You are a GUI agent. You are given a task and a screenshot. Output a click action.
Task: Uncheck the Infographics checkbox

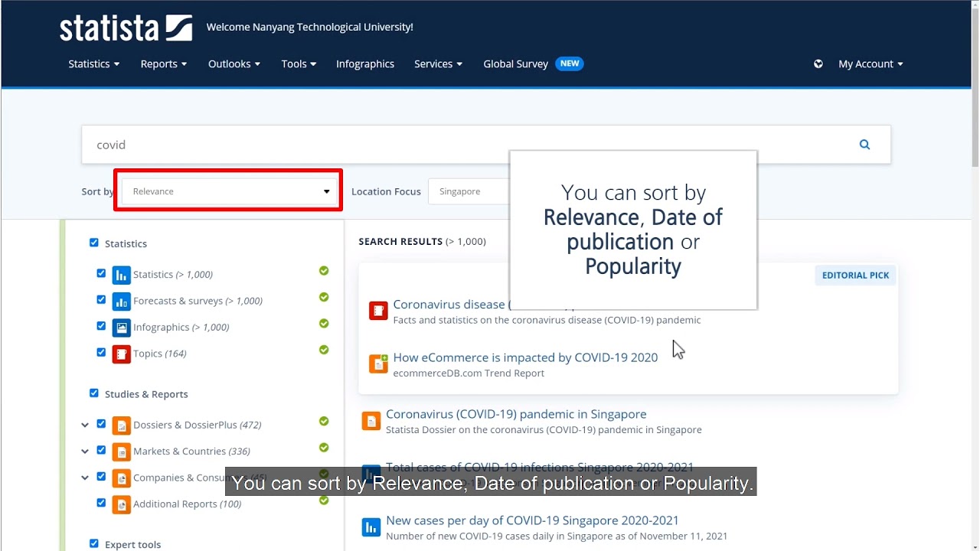coord(101,326)
